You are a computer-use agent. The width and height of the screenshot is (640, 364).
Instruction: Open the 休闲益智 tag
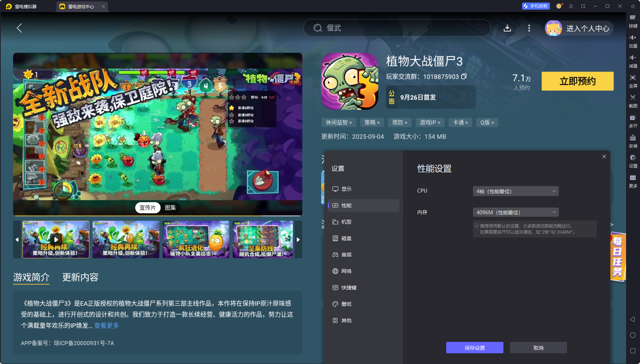tap(339, 123)
